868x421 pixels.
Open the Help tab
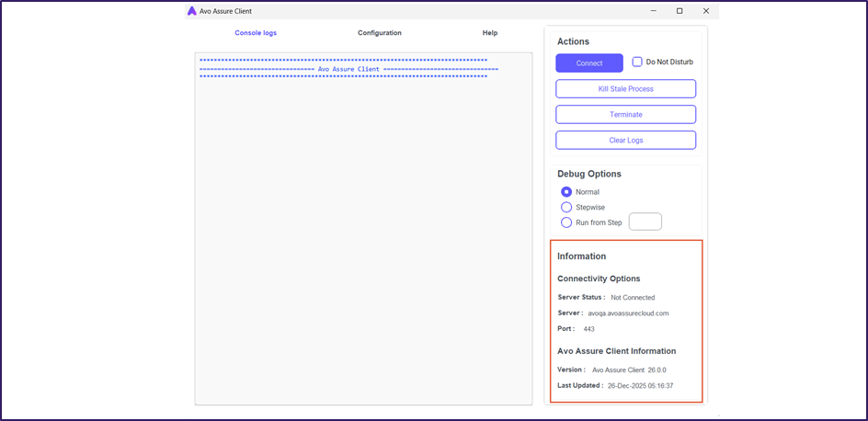coord(490,33)
